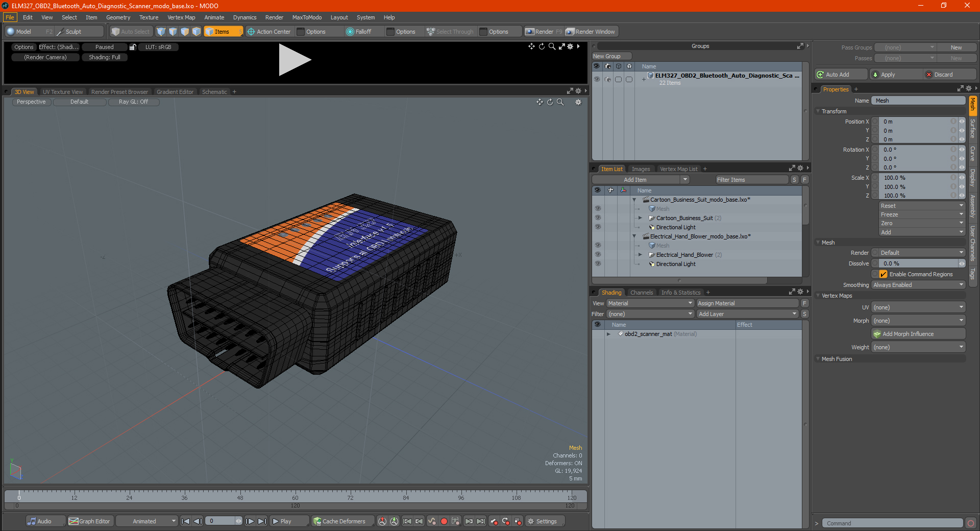
Task: Click the Play button
Action: click(x=289, y=521)
